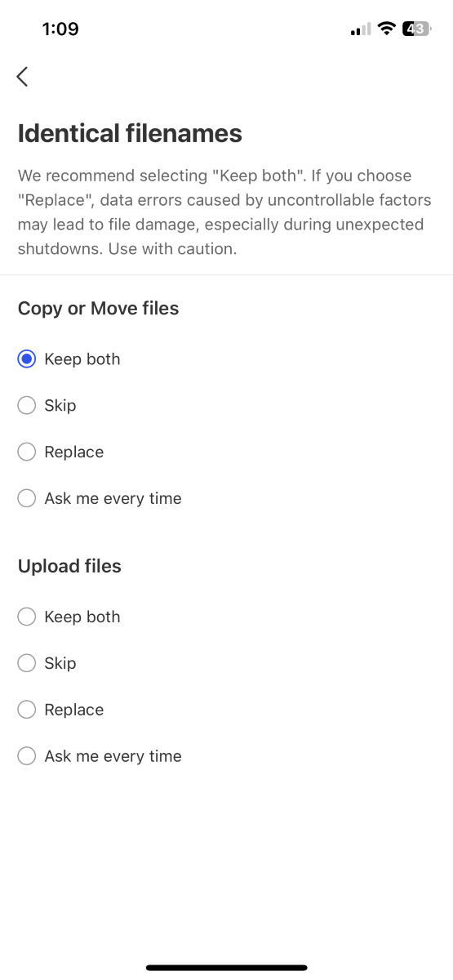Tap the battery indicator in status bar

click(x=415, y=29)
